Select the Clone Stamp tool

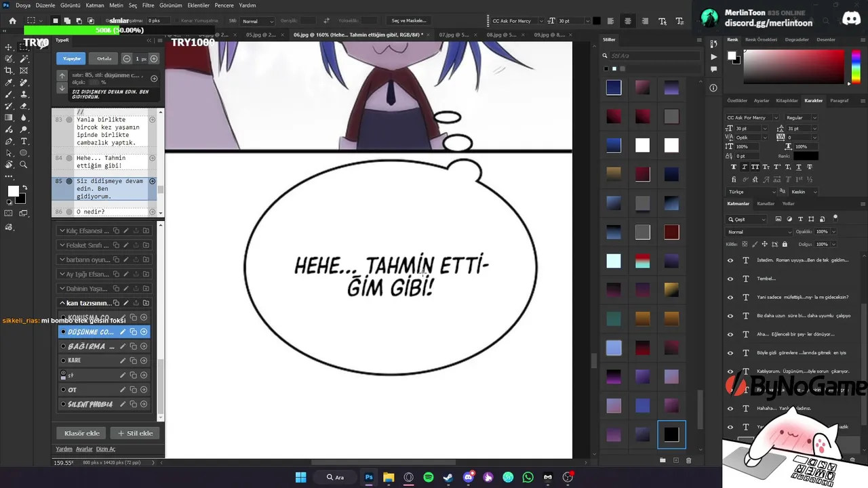24,94
